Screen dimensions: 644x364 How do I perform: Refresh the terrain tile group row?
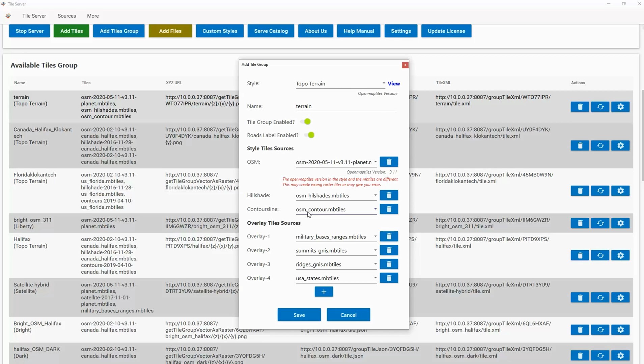point(600,107)
